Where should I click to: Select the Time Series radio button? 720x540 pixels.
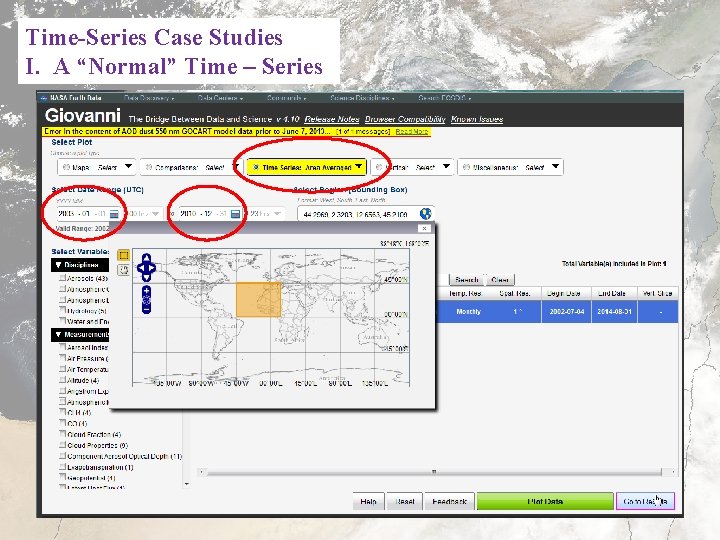[x=256, y=168]
